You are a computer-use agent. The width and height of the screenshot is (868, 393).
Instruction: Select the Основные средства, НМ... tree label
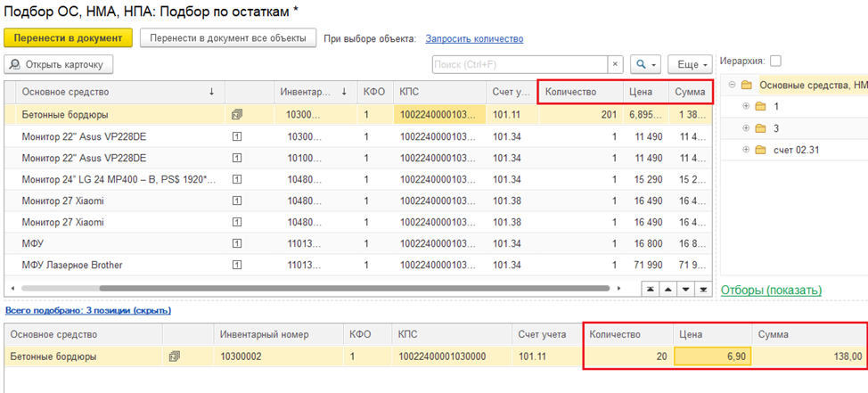(814, 86)
